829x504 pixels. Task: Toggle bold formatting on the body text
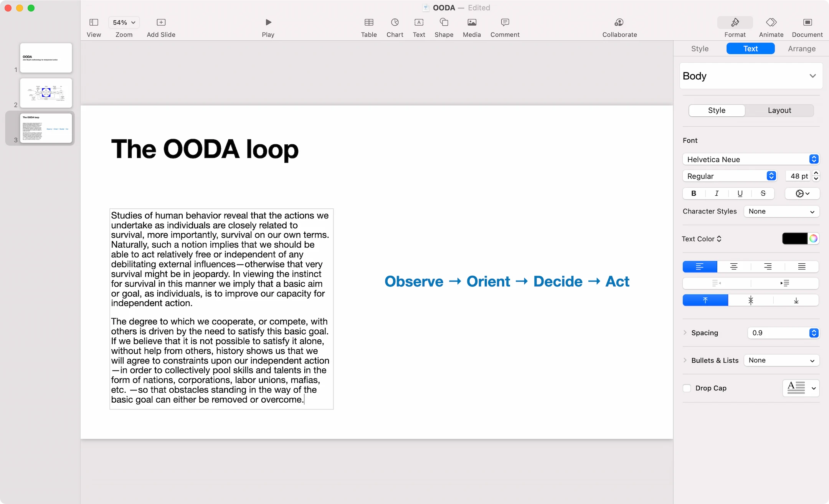694,193
